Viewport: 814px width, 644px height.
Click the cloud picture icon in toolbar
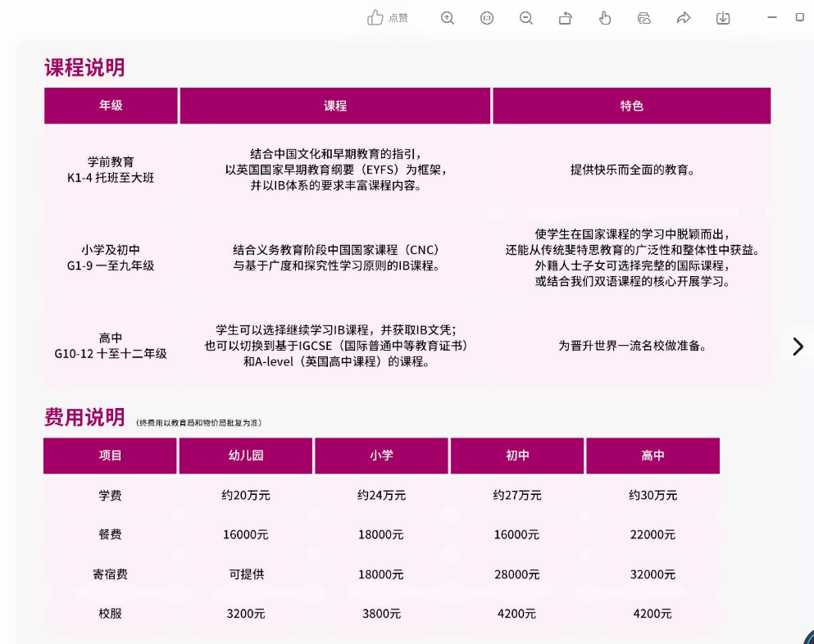[x=644, y=18]
